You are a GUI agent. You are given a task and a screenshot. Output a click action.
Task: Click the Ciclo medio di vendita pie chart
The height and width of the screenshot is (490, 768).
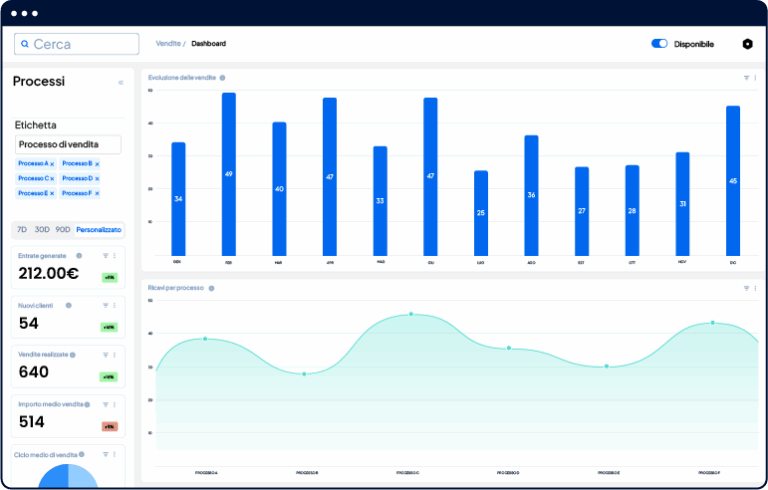click(x=68, y=475)
